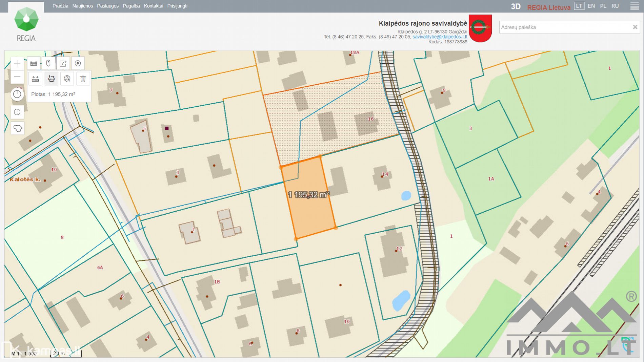Open the hamburger menu at top right
The image size is (644, 362).
coord(634,6)
